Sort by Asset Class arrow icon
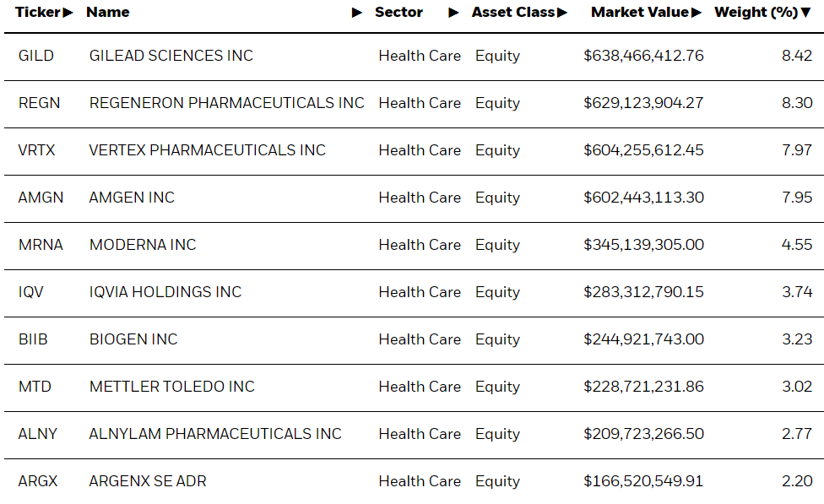The height and width of the screenshot is (504, 824). 562,13
